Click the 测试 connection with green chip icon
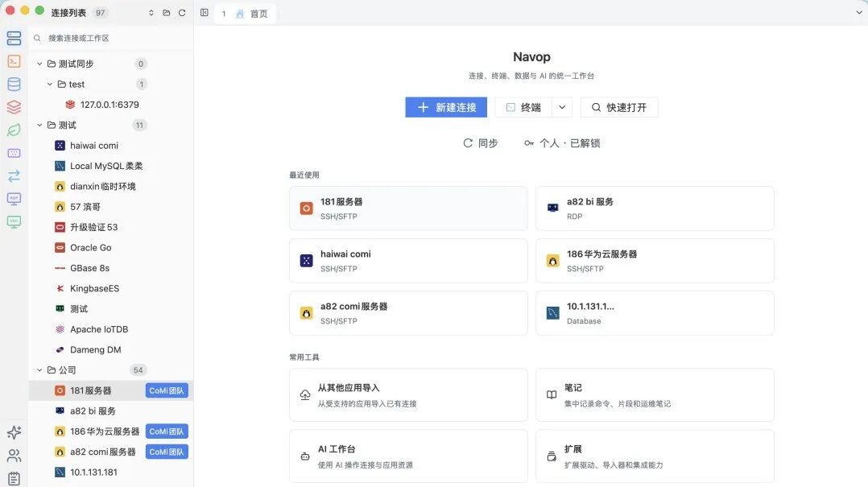 tap(111, 309)
